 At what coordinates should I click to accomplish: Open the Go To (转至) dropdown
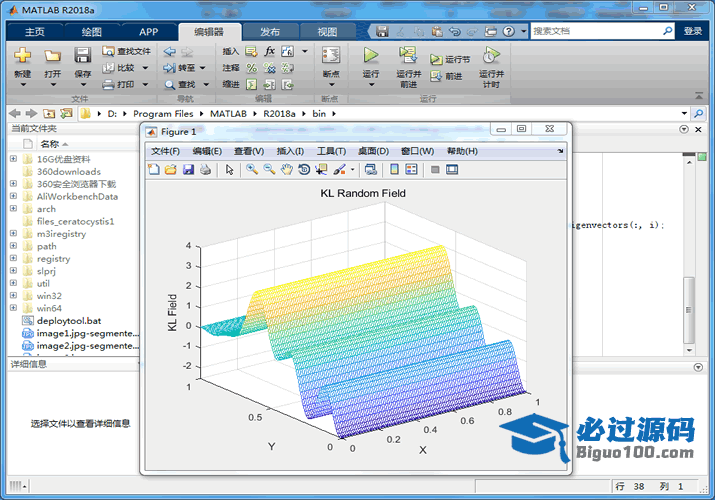[202, 68]
